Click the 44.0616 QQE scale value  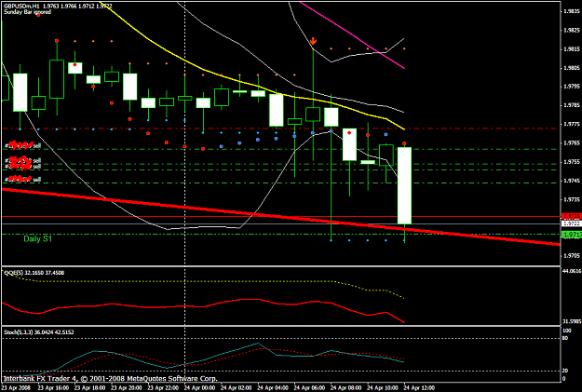(573, 271)
